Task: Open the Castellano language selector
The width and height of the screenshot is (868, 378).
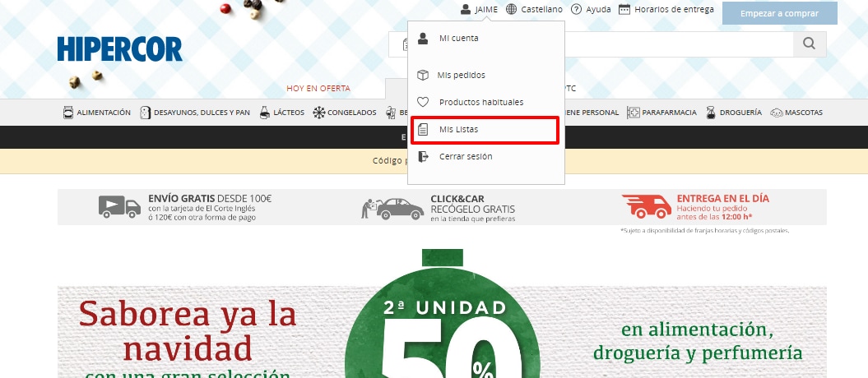Action: point(535,9)
